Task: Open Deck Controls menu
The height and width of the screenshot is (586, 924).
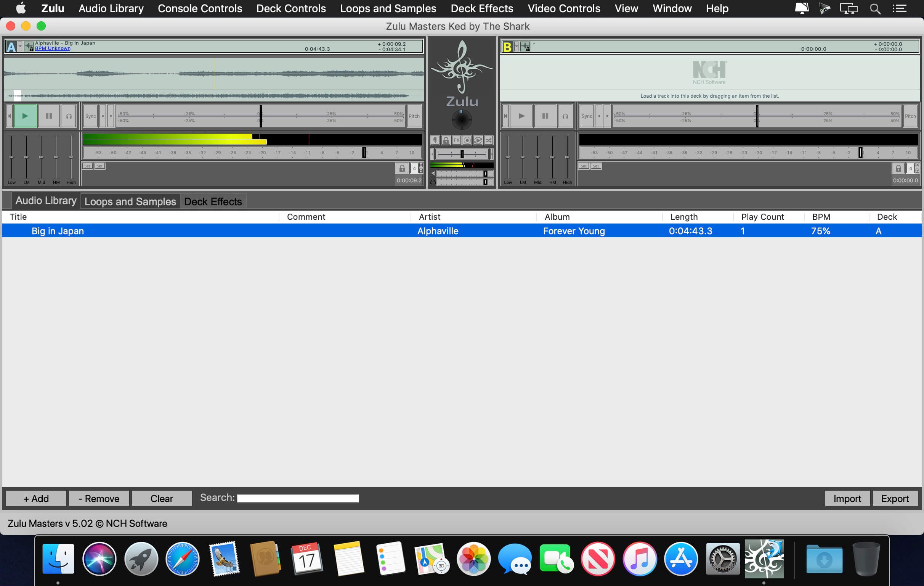Action: 291,8
